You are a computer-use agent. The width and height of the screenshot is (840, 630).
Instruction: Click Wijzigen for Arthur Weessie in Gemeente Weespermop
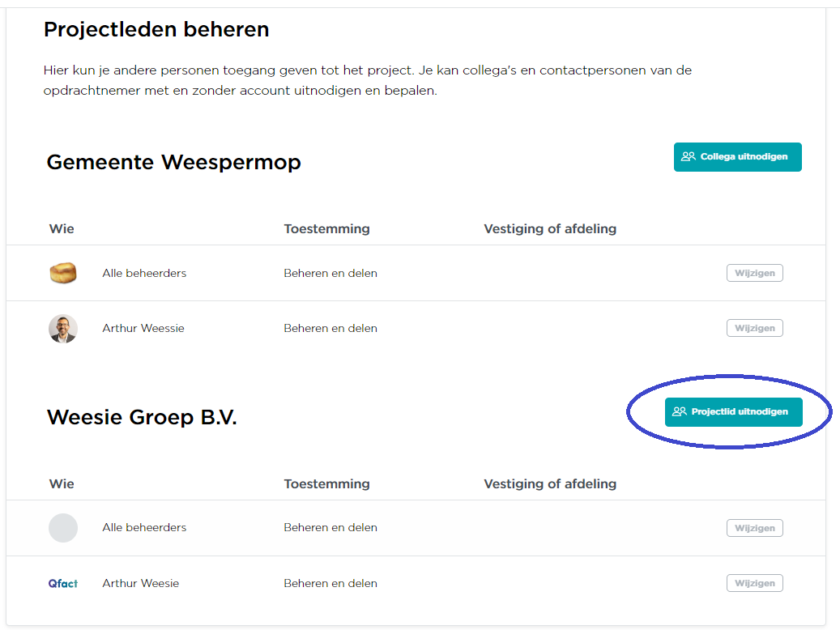pos(755,328)
